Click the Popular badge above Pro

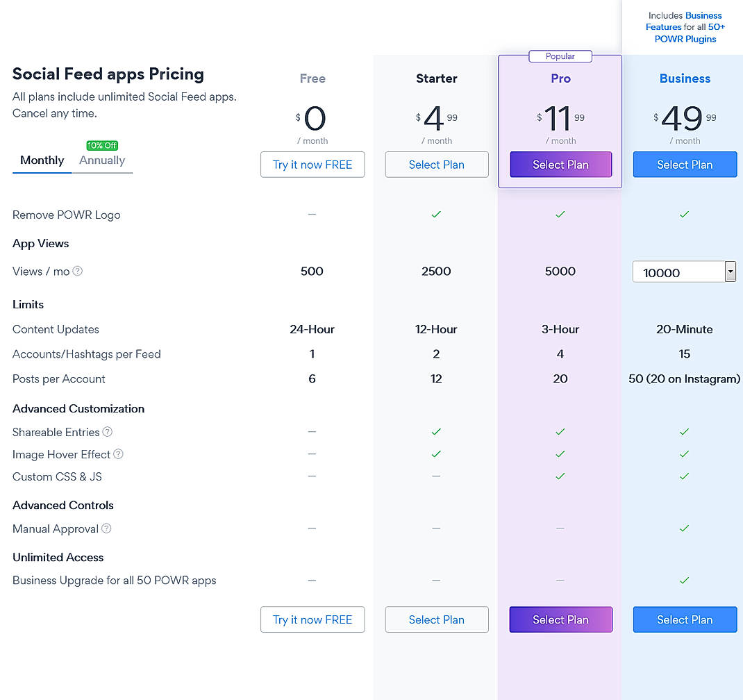pyautogui.click(x=560, y=56)
